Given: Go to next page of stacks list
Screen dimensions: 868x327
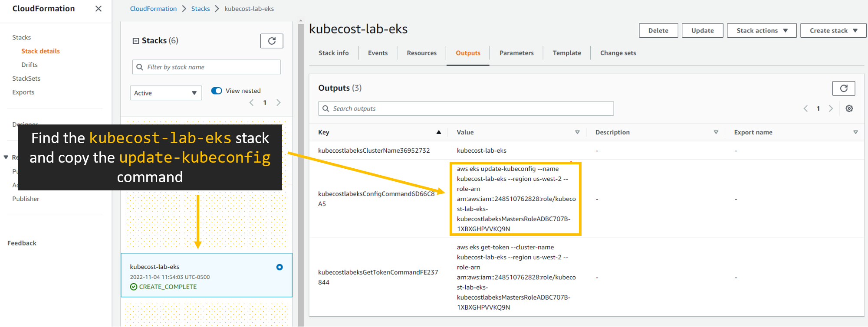Looking at the screenshot, I should coord(279,103).
